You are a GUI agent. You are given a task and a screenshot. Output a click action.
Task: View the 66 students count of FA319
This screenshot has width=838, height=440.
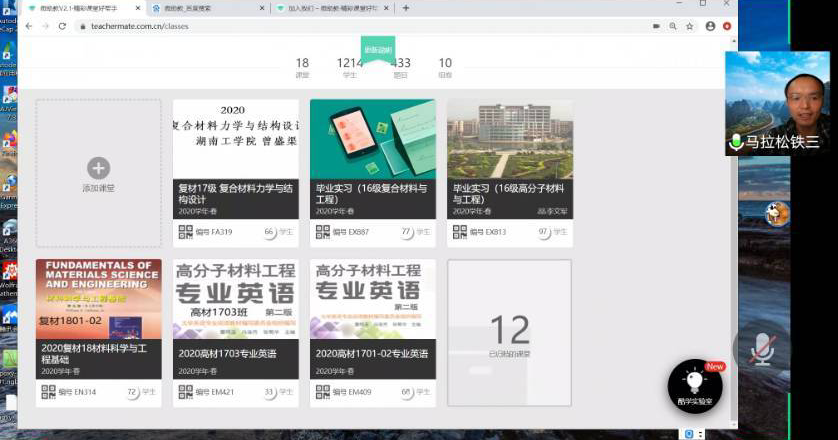click(275, 232)
